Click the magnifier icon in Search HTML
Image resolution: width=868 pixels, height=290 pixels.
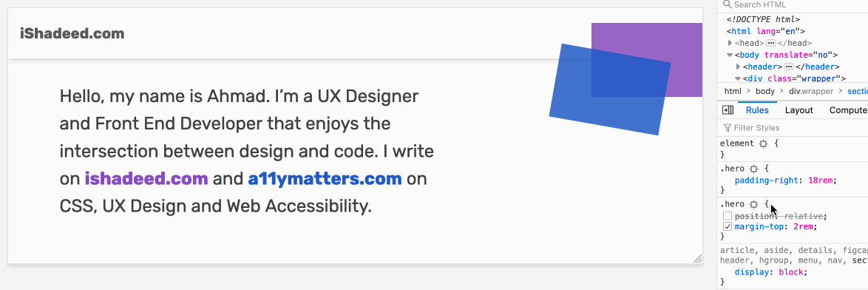pyautogui.click(x=728, y=4)
